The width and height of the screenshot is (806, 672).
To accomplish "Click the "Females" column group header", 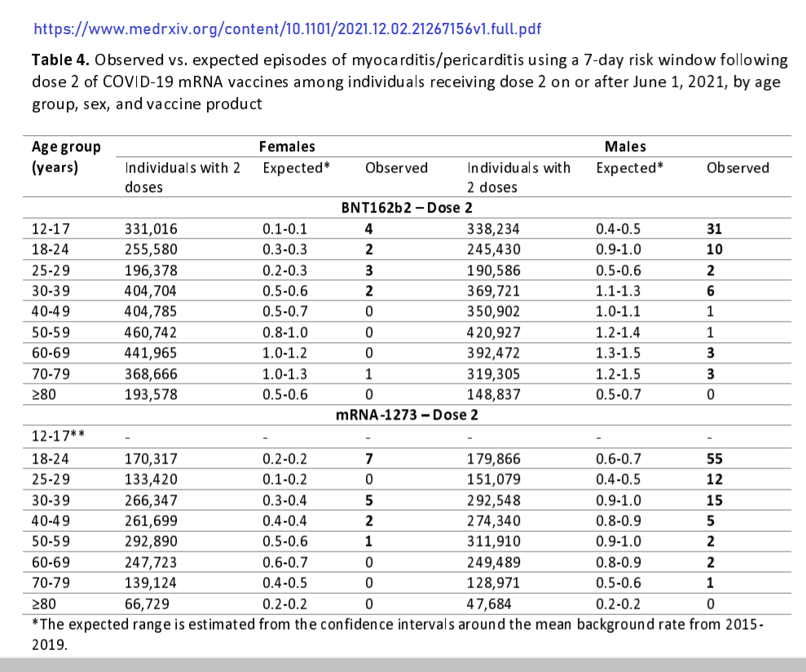I will [x=287, y=147].
